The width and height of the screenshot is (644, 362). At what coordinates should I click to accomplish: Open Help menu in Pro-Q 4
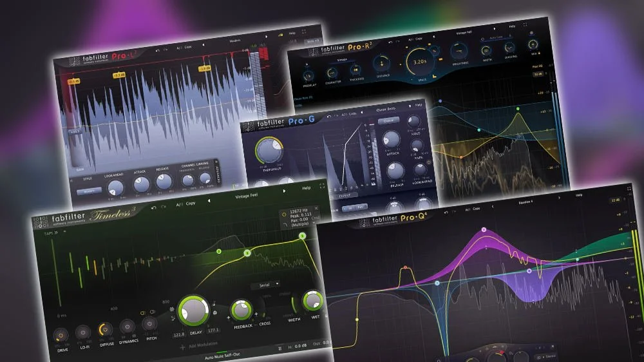[x=579, y=195]
